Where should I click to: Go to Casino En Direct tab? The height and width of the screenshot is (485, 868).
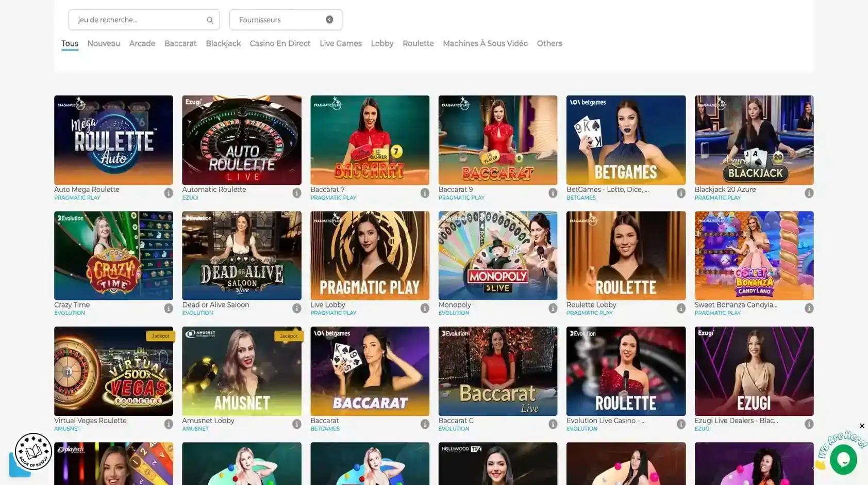click(x=280, y=43)
